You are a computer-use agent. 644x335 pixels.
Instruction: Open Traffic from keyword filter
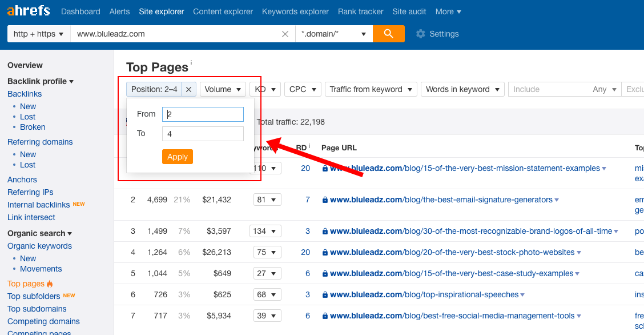371,89
